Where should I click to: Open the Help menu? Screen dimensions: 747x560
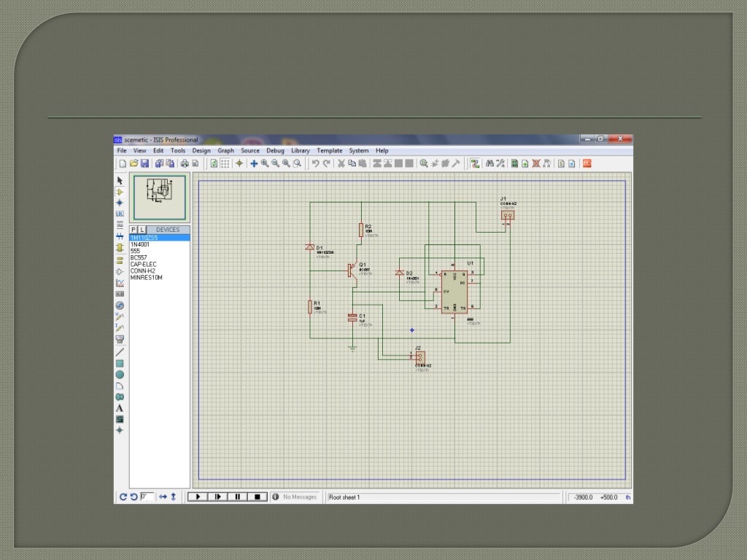tap(382, 150)
